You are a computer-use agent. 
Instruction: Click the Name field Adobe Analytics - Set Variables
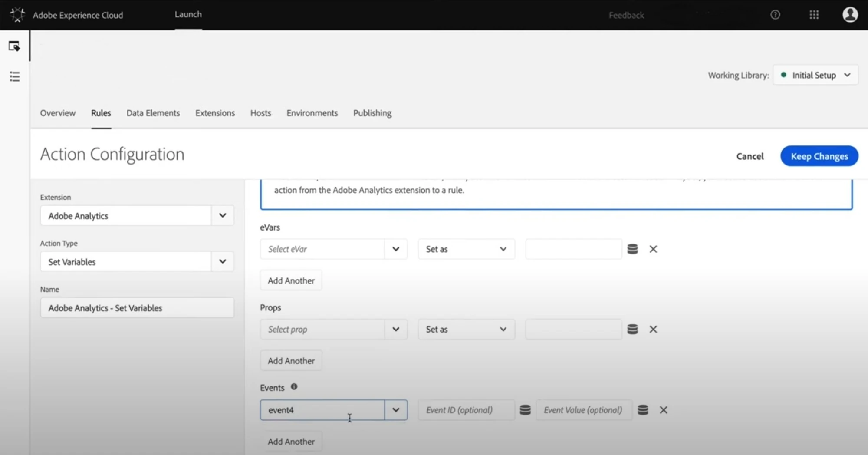pyautogui.click(x=137, y=308)
